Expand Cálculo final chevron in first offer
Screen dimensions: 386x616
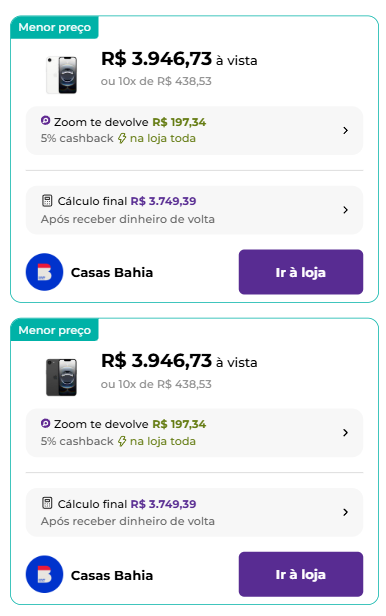[346, 210]
